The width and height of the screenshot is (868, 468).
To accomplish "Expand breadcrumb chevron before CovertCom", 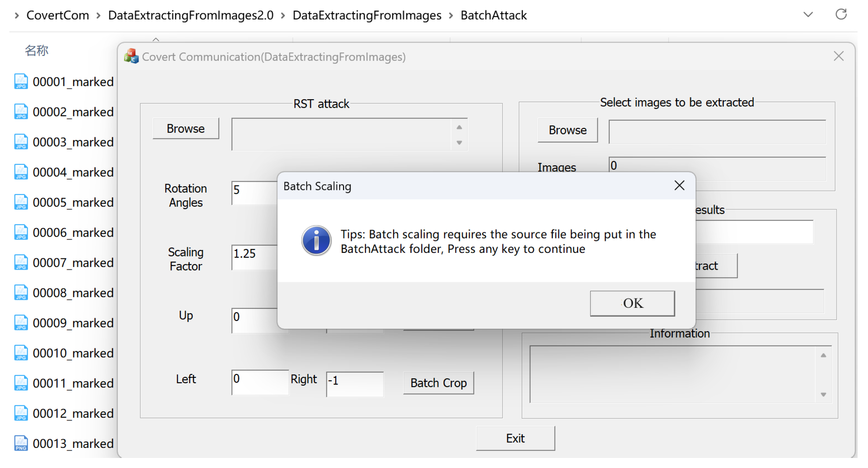I will [x=17, y=15].
